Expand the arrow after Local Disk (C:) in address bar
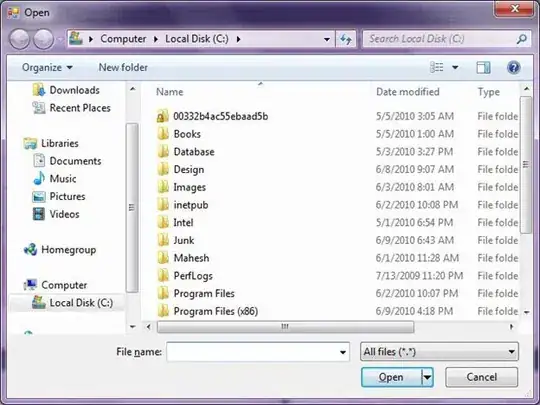Image resolution: width=540 pixels, height=405 pixels. click(x=238, y=39)
